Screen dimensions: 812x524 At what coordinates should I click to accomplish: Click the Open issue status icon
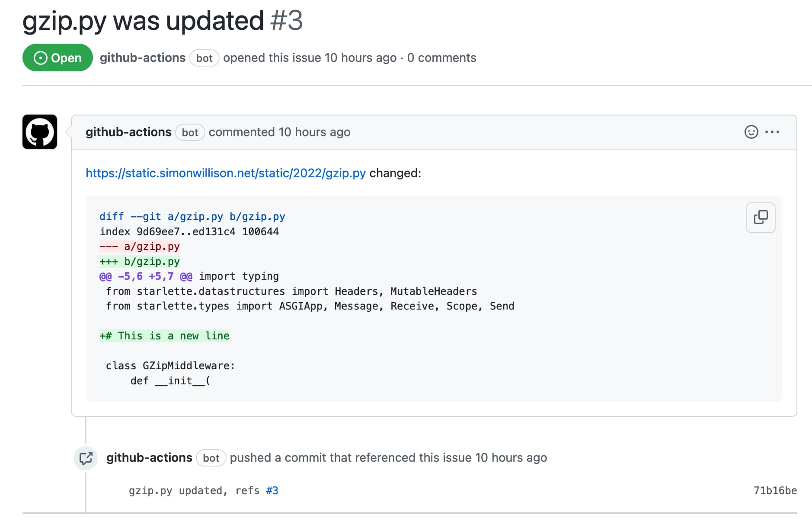click(41, 58)
